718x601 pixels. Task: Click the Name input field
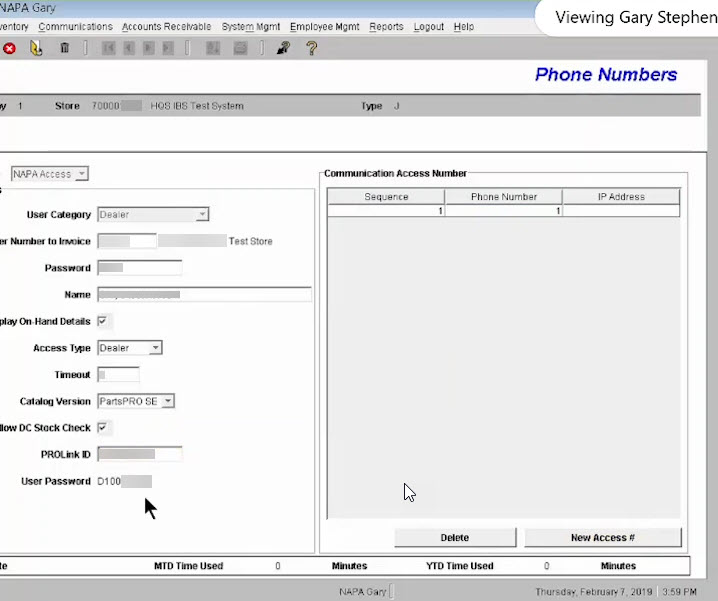pos(204,294)
